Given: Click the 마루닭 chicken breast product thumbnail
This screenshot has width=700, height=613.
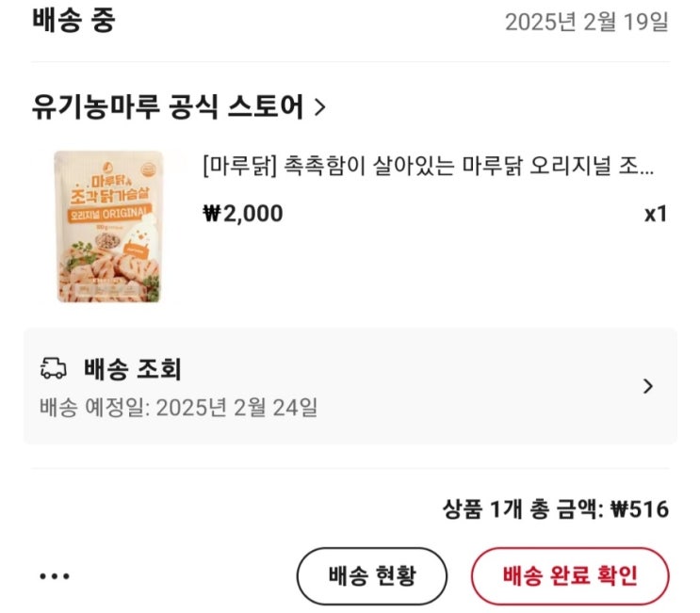Looking at the screenshot, I should coord(108,227).
